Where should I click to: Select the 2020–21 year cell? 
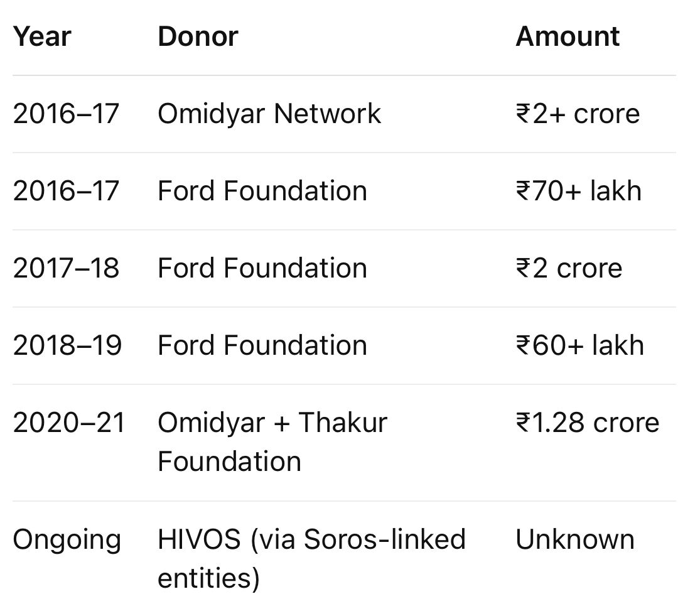69,423
